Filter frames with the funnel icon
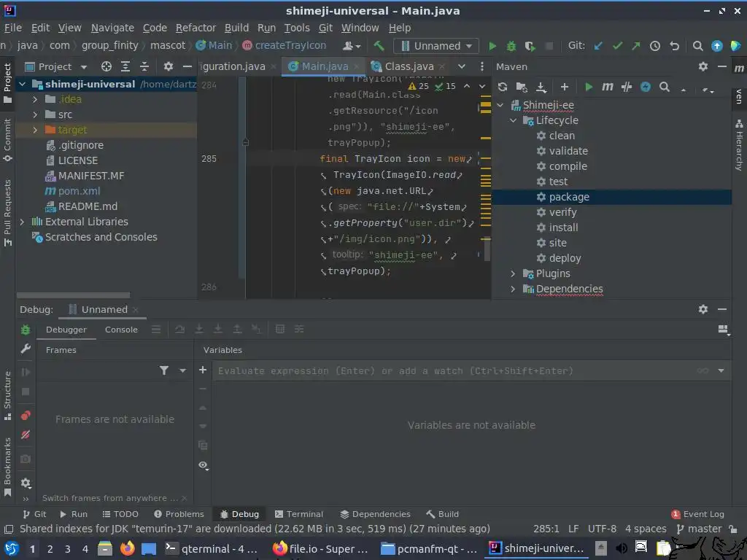Image resolution: width=747 pixels, height=560 pixels. pyautogui.click(x=164, y=370)
